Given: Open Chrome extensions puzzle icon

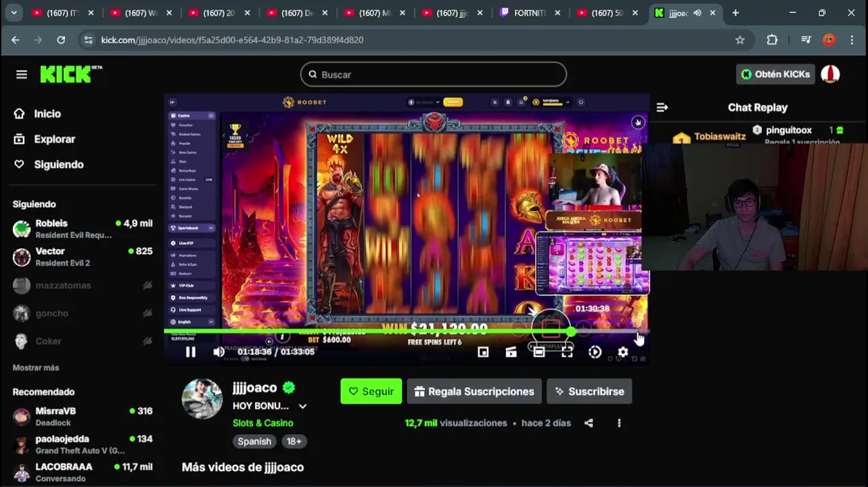Looking at the screenshot, I should (772, 40).
